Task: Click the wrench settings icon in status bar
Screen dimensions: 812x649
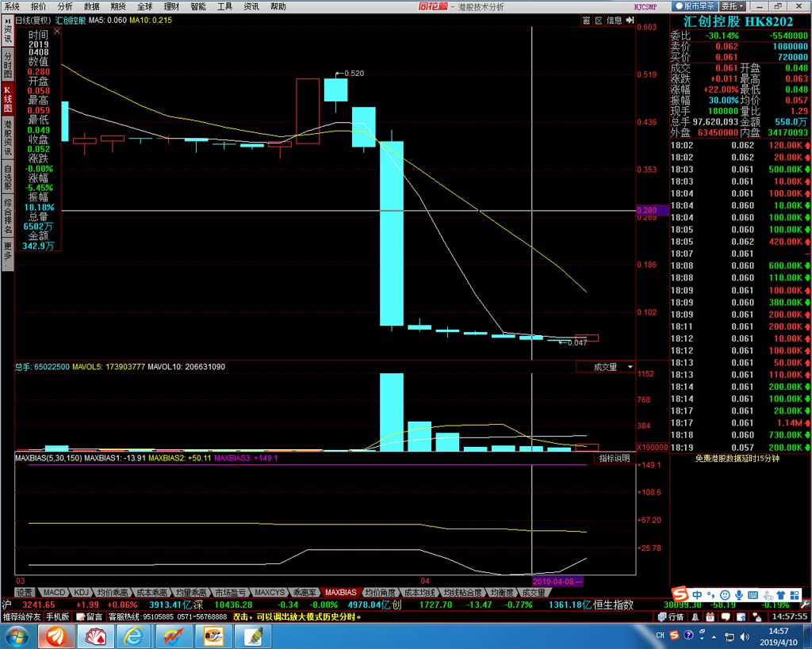Action: [x=804, y=605]
